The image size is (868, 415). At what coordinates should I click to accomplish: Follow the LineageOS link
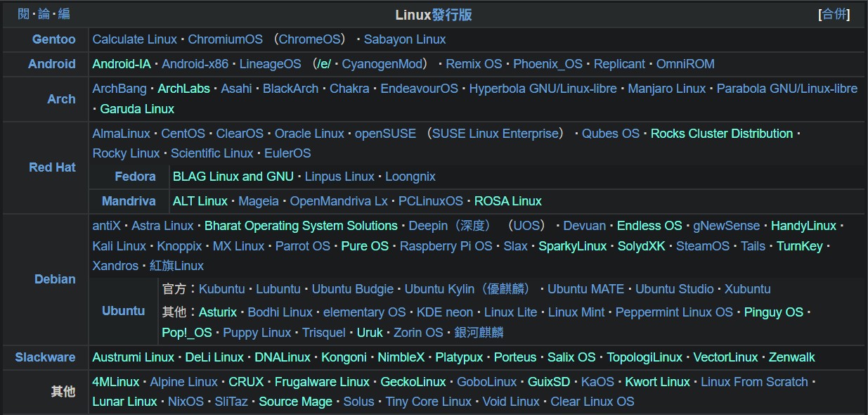point(270,64)
